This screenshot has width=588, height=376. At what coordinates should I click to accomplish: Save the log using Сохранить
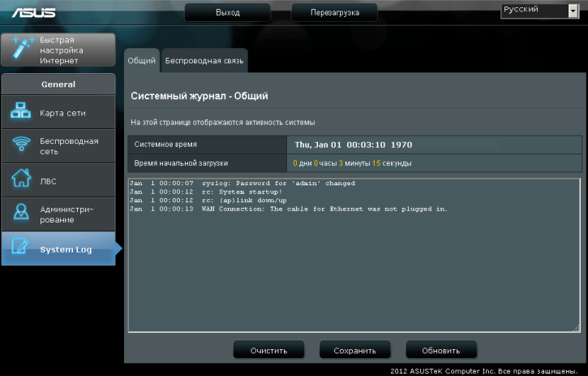click(x=354, y=351)
